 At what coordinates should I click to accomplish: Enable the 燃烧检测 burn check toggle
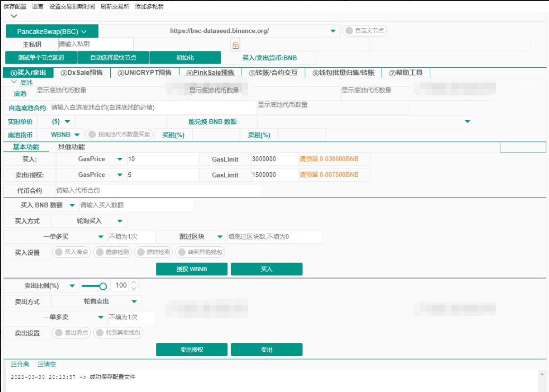[x=153, y=252]
